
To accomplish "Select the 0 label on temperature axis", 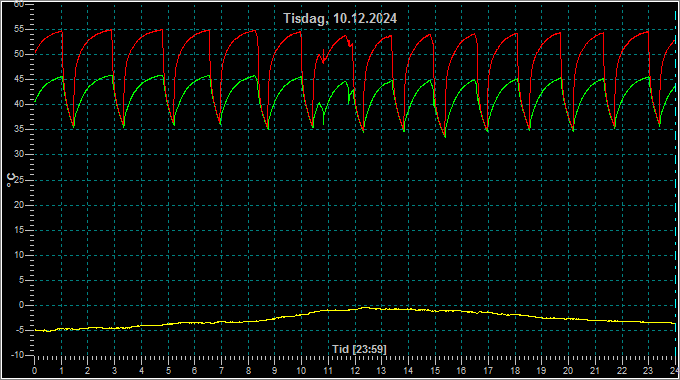I will coord(22,305).
